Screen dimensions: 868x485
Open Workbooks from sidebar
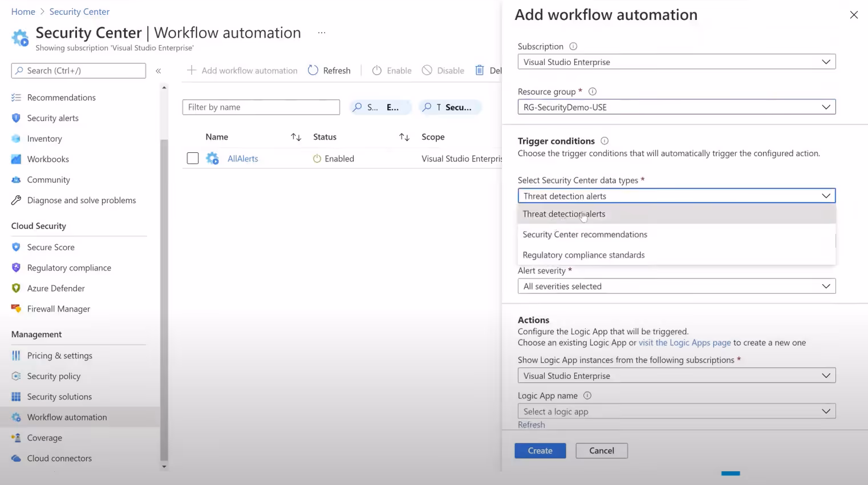[x=48, y=159]
